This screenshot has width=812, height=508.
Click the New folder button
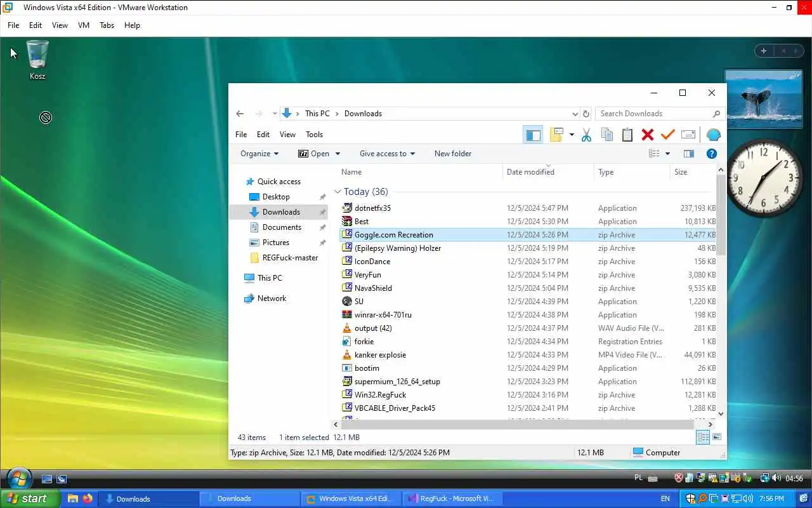click(453, 154)
